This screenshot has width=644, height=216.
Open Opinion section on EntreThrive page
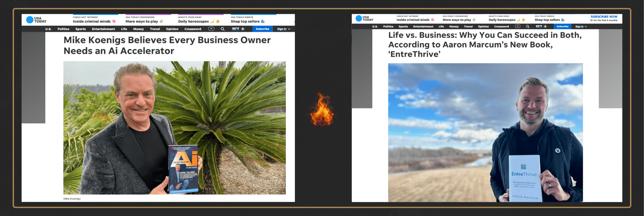(x=483, y=26)
